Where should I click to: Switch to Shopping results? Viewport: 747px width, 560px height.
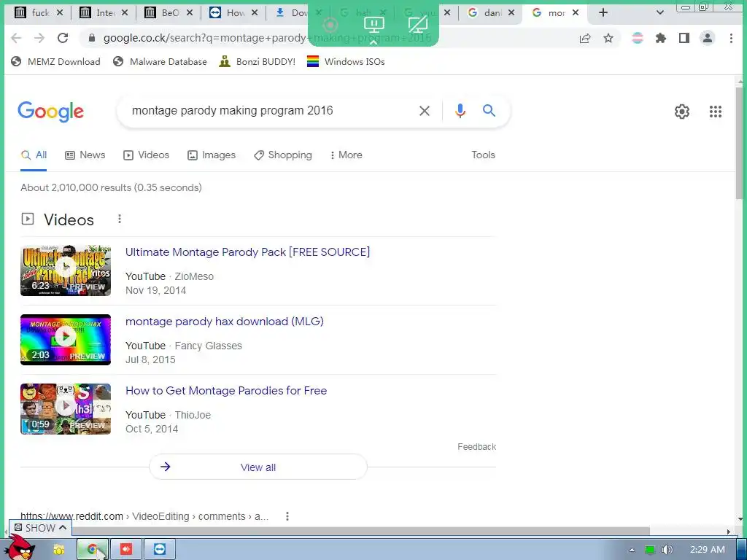pyautogui.click(x=283, y=155)
